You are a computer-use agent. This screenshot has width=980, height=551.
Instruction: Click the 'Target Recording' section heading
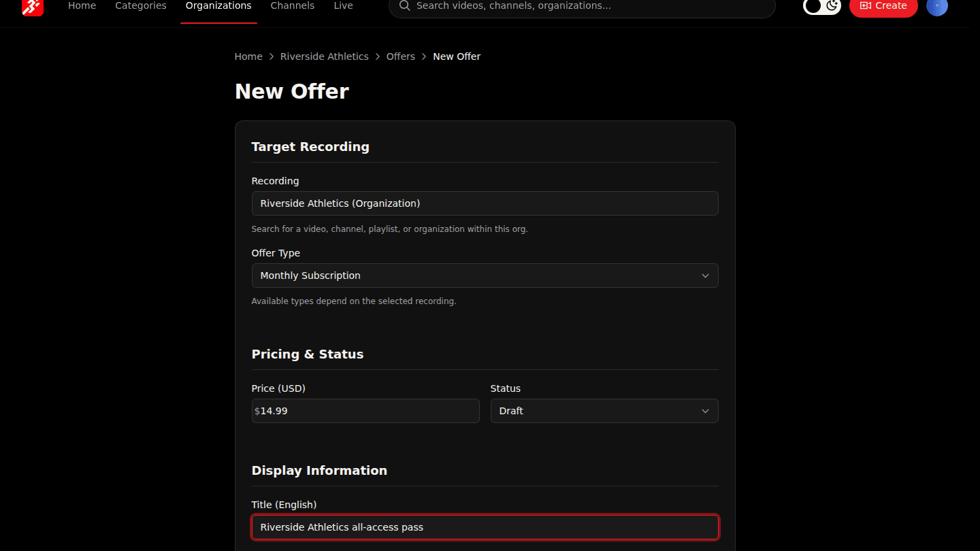click(310, 147)
